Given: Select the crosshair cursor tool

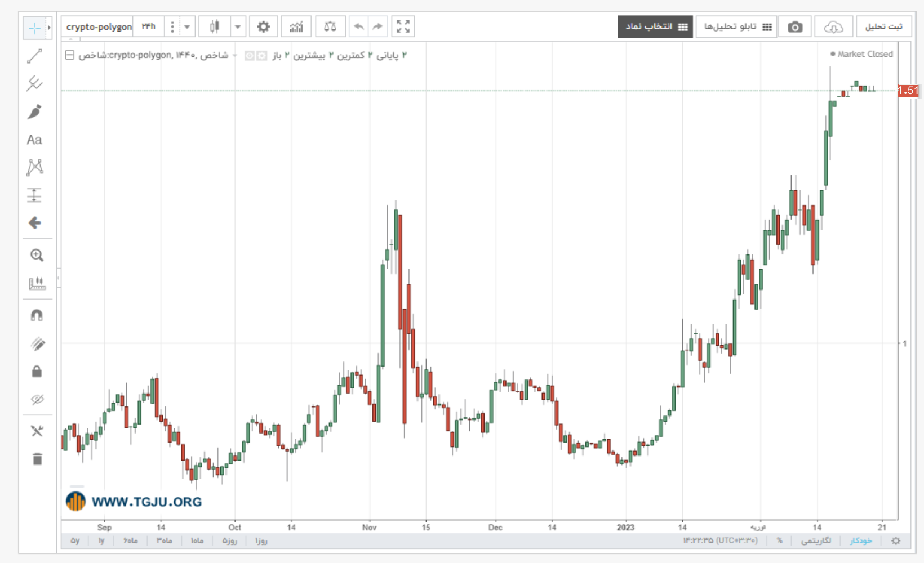Looking at the screenshot, I should [34, 28].
